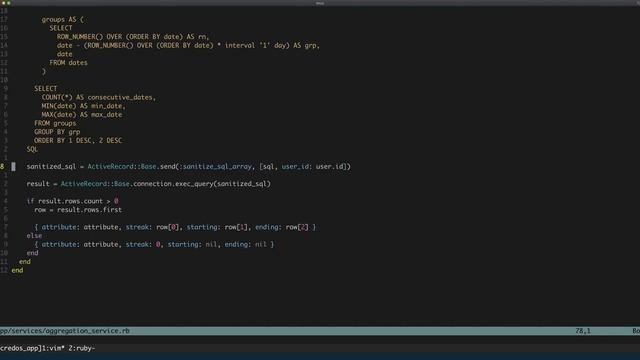
Task: Click the 'groups AS (' line
Action: 62,19
